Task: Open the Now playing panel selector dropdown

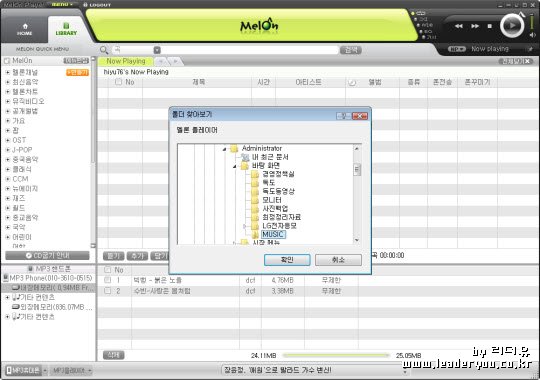Action: pyautogui.click(x=456, y=49)
